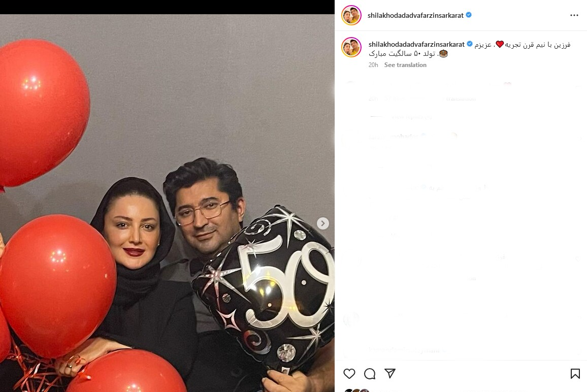Click See translation under the caption
Image resolution: width=587 pixels, height=392 pixels.
tap(405, 65)
